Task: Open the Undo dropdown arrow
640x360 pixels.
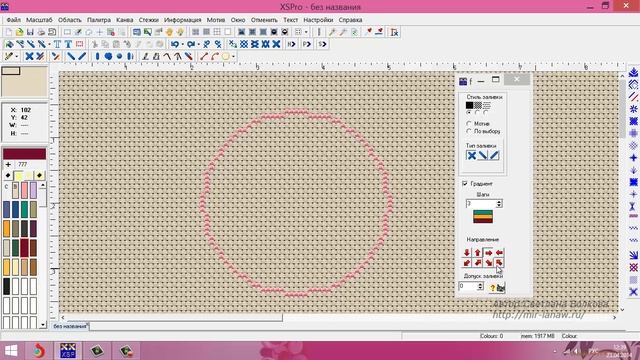Action: 182,44
